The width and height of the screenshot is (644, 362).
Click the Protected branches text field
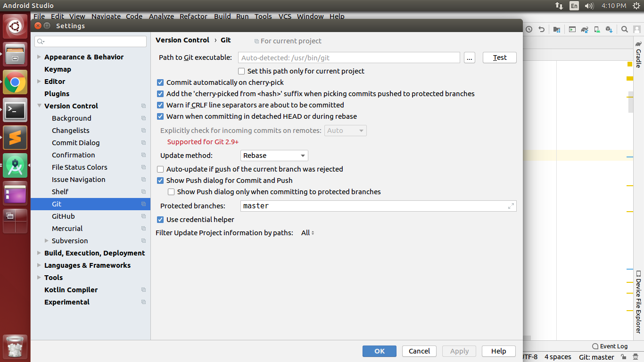[378, 206]
